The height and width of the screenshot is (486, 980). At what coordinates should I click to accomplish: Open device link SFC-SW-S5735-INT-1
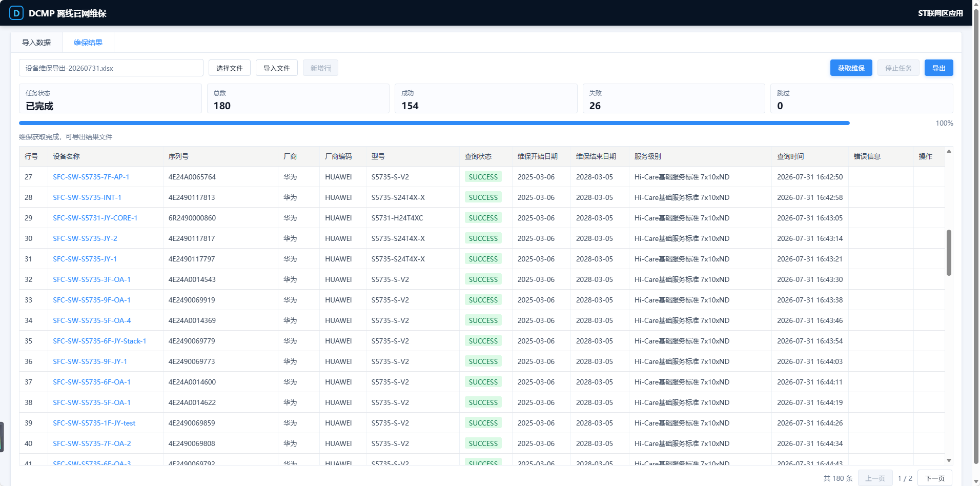point(87,197)
